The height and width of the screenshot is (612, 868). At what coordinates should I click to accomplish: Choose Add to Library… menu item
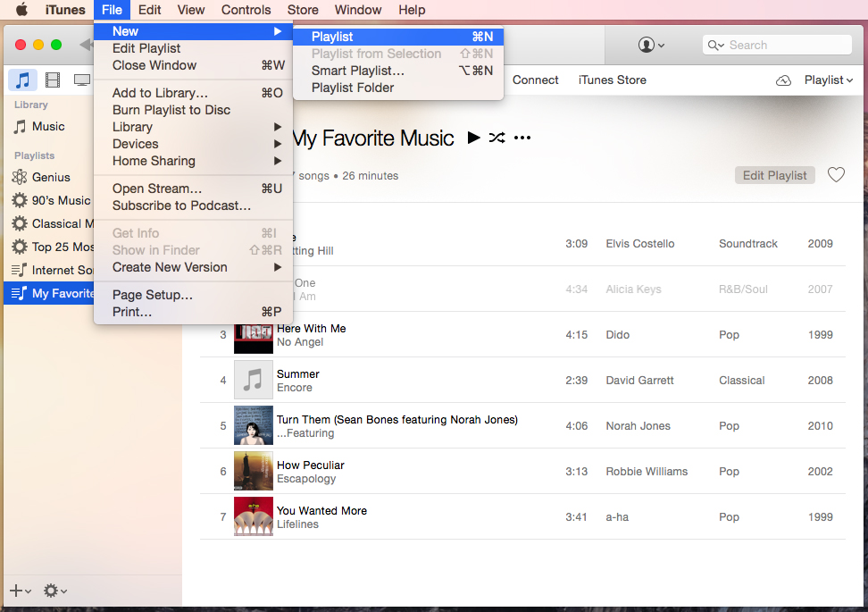160,93
